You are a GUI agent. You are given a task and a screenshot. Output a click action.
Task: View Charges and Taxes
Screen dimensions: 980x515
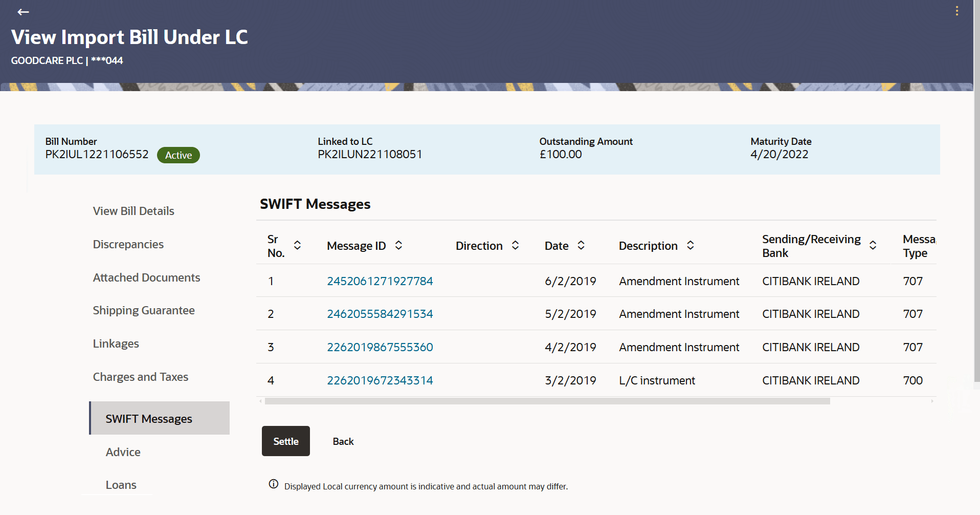coord(141,377)
